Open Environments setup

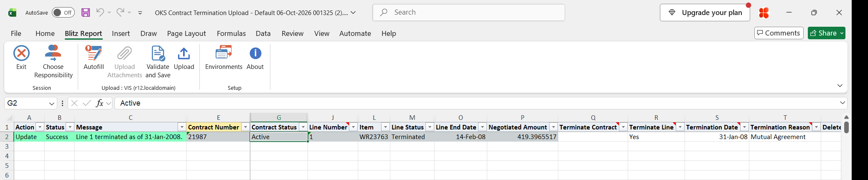tap(224, 58)
